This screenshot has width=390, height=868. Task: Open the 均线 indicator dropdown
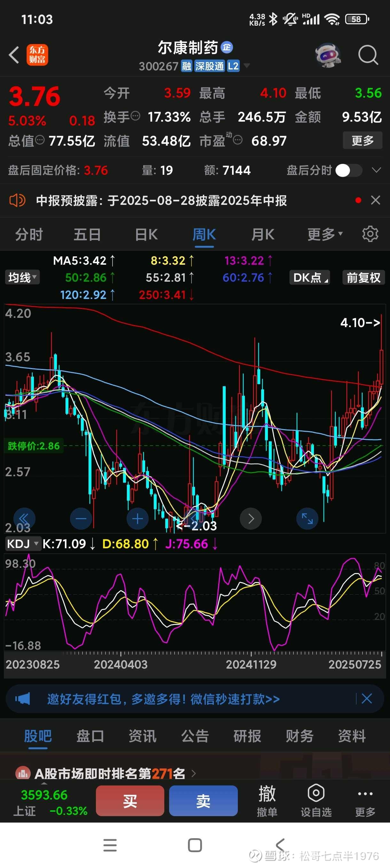[22, 277]
